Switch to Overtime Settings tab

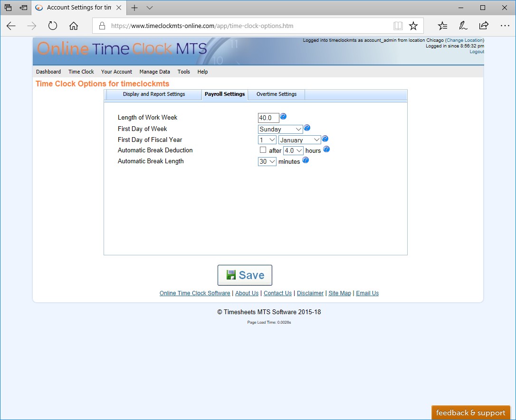point(277,94)
